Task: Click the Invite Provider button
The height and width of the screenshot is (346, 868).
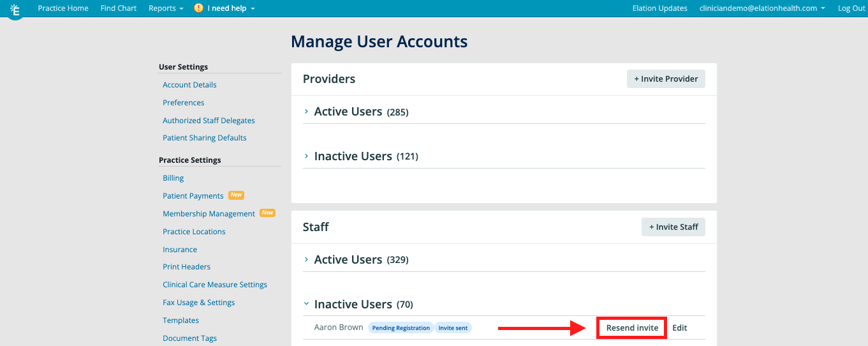Action: pyautogui.click(x=666, y=79)
